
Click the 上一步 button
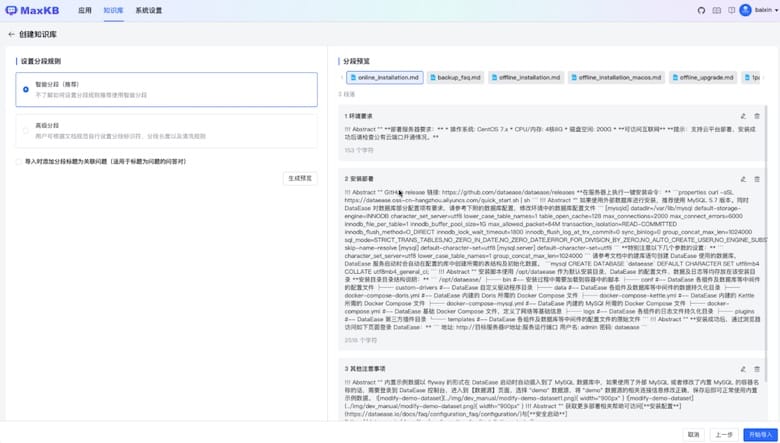tap(724, 435)
